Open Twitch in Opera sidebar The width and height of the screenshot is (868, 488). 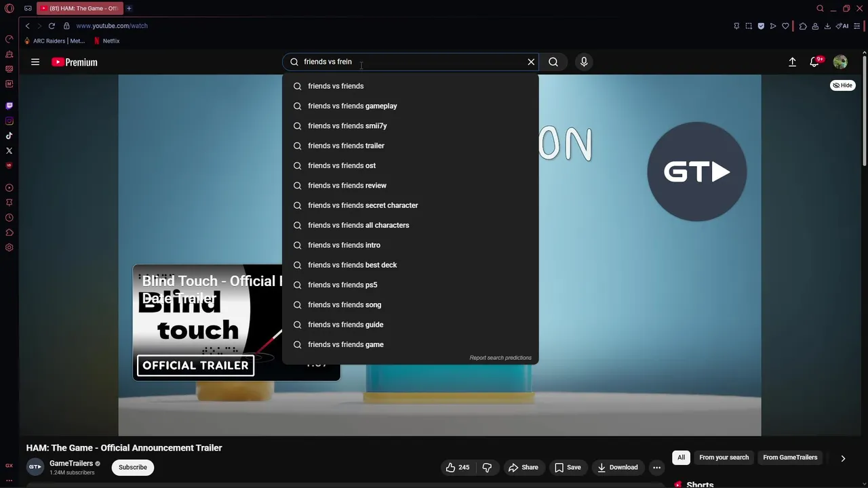tap(9, 106)
